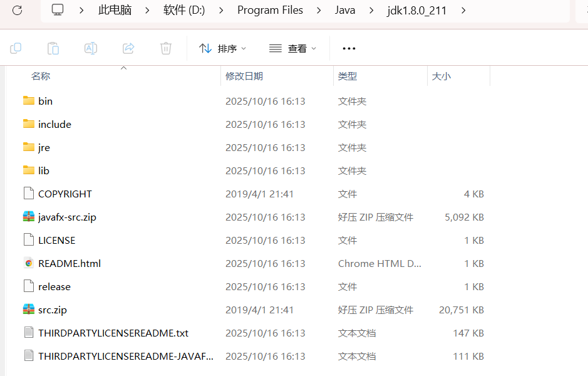Navigate to 软件 (D:) in breadcrumb
This screenshot has width=588, height=376.
pyautogui.click(x=184, y=10)
